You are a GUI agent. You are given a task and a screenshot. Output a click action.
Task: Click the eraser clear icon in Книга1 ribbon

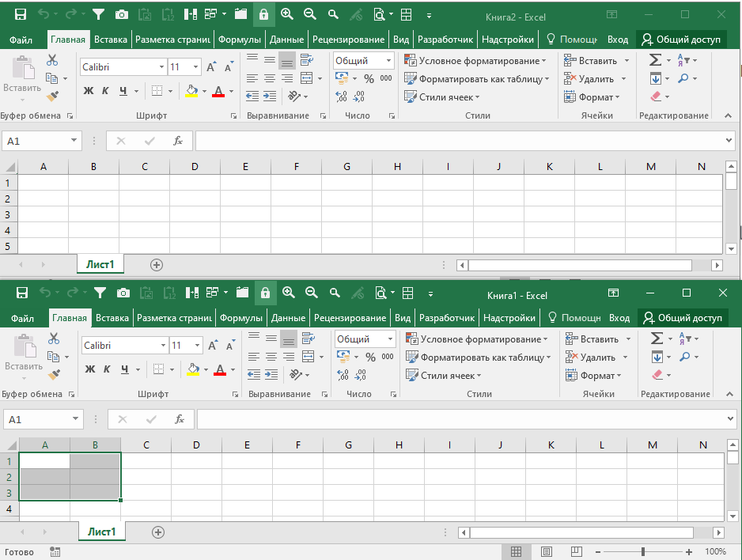[657, 375]
